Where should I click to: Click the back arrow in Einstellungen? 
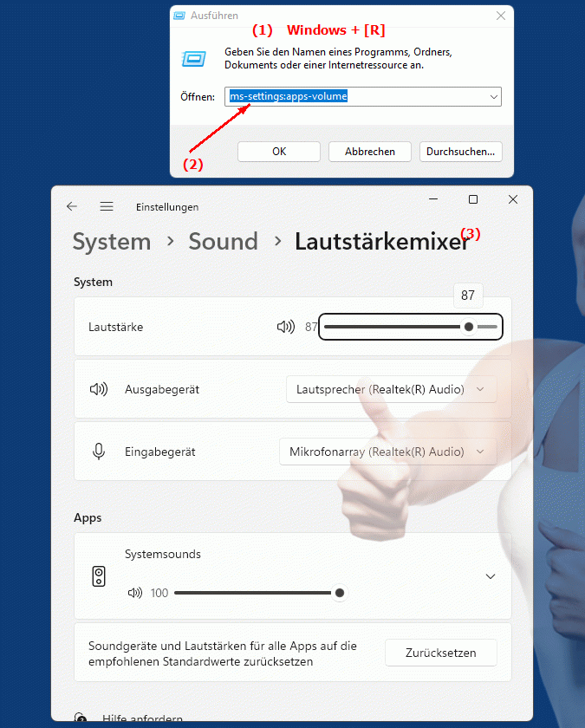[x=71, y=206]
